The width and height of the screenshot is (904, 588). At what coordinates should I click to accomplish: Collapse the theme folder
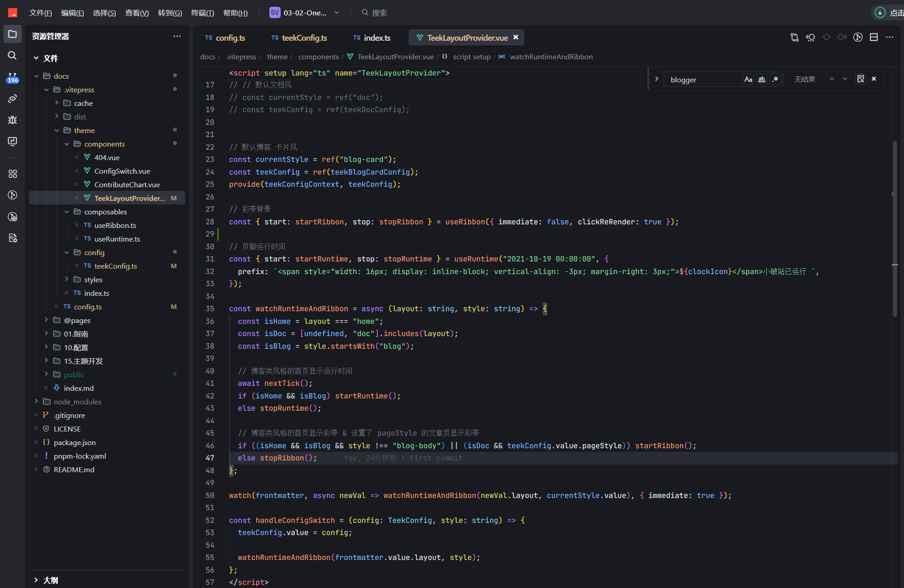57,130
